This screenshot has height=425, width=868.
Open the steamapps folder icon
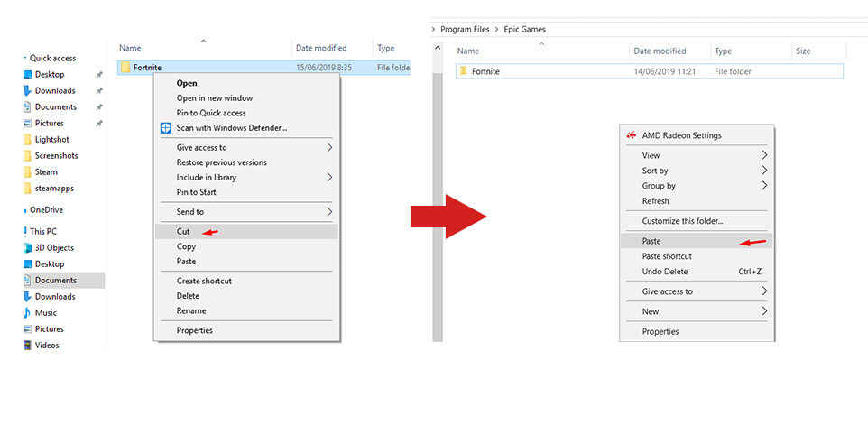pyautogui.click(x=28, y=189)
